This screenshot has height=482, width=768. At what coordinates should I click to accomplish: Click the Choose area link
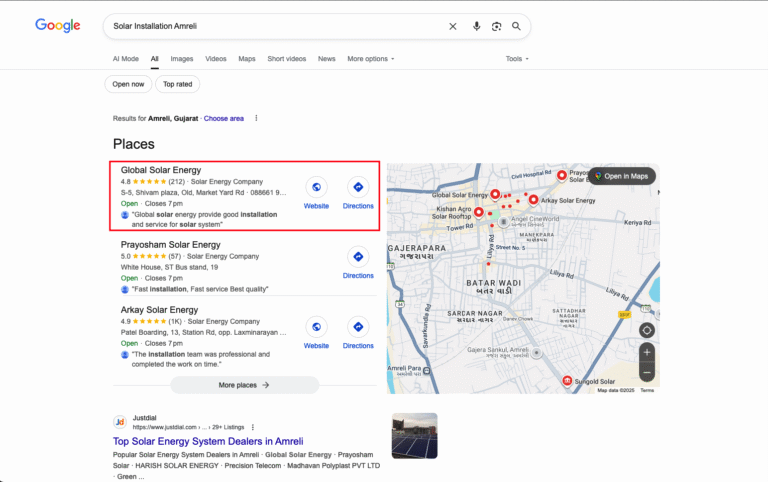(x=224, y=119)
